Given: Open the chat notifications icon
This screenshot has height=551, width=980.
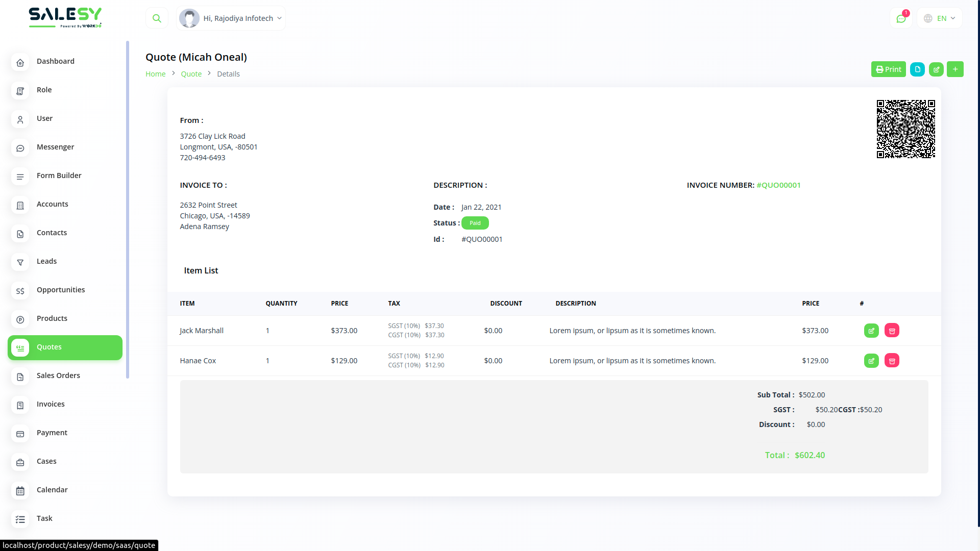Looking at the screenshot, I should 901,18.
